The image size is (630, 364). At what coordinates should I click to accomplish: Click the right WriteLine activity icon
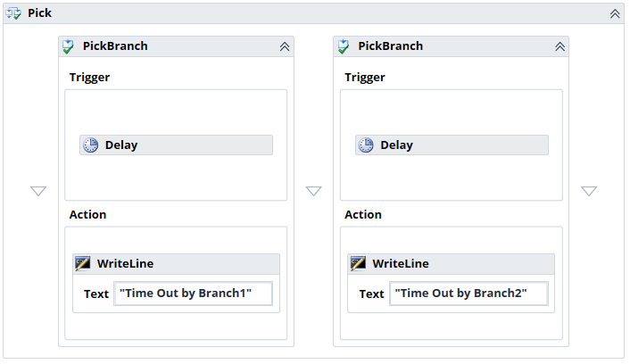[x=358, y=264]
